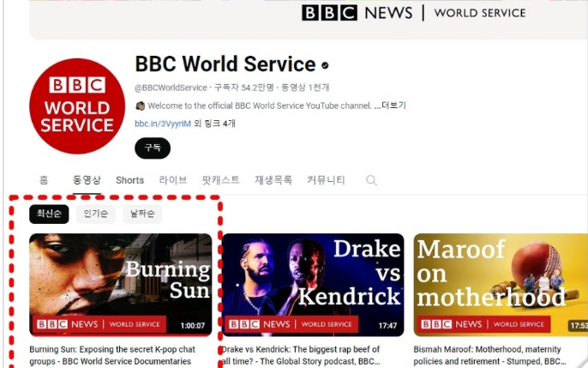Sort videos by 인기순 chip

click(x=96, y=214)
